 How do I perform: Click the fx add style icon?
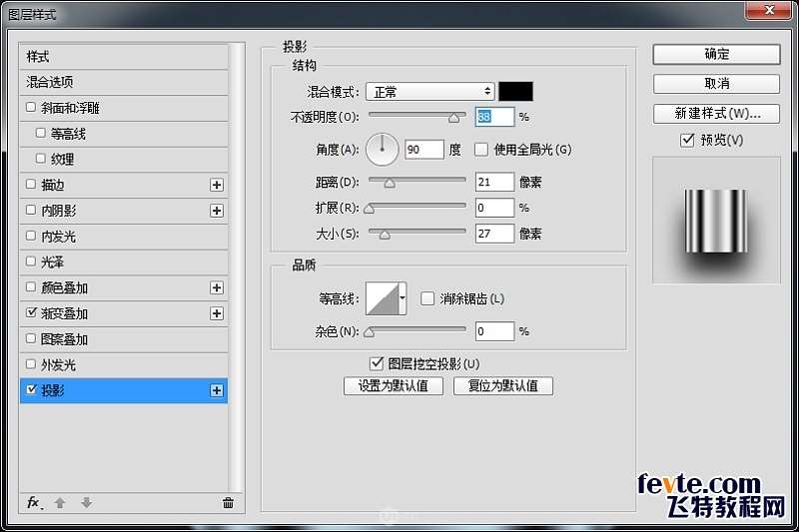click(33, 503)
